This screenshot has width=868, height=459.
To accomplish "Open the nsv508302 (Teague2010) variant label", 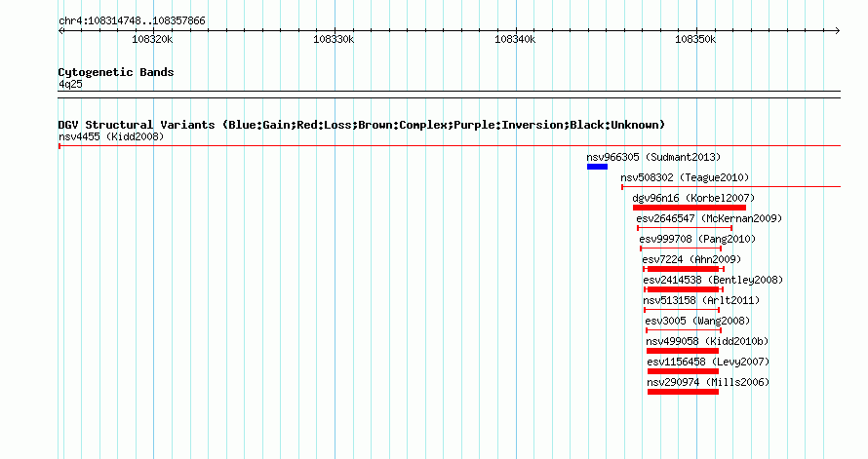I will 685,177.
